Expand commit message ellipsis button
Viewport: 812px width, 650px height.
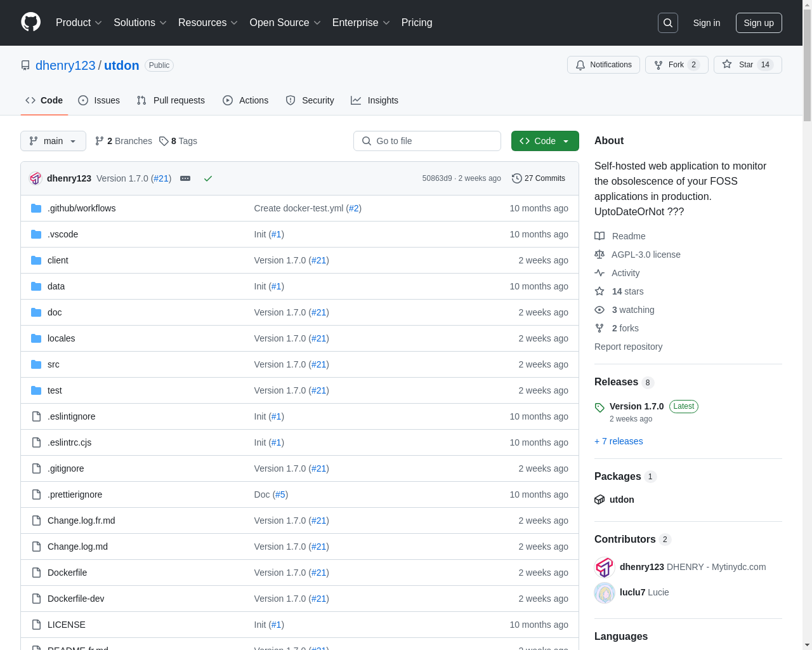tap(185, 178)
